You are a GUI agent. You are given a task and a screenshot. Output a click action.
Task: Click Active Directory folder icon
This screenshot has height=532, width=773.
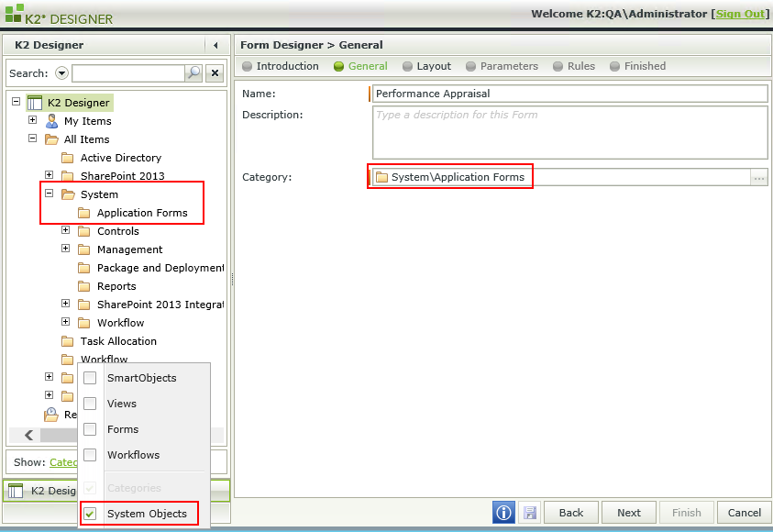click(x=68, y=158)
